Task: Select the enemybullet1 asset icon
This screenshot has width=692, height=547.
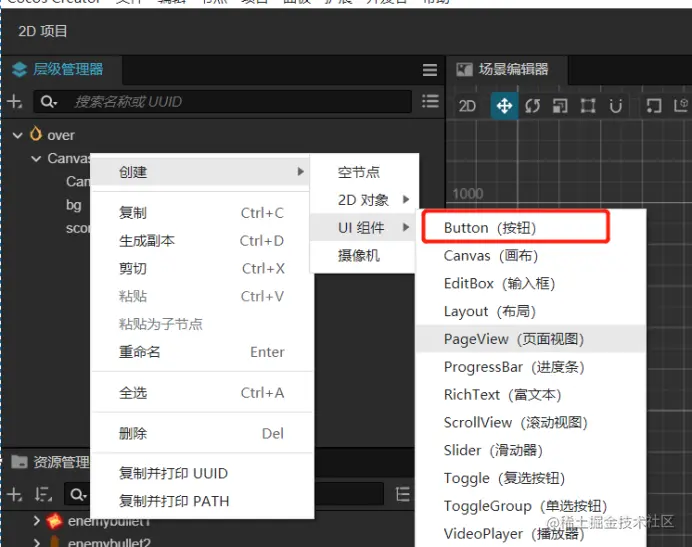Action: click(x=54, y=521)
